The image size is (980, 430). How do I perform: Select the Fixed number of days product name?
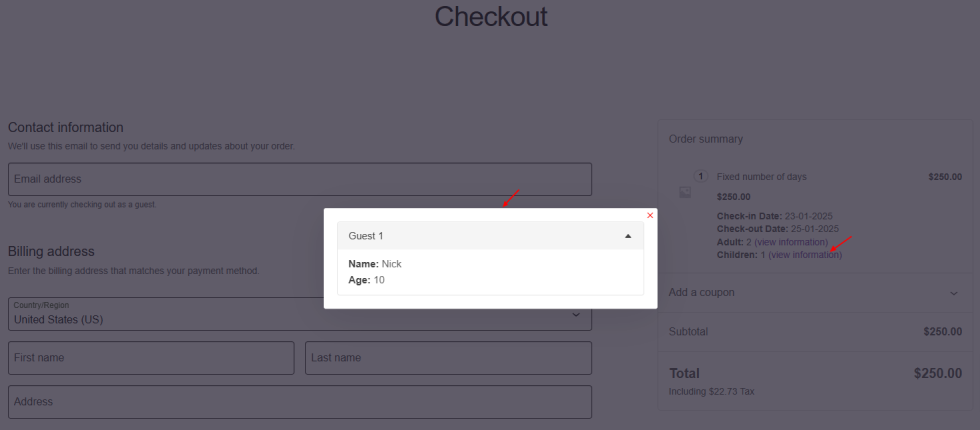click(x=761, y=177)
